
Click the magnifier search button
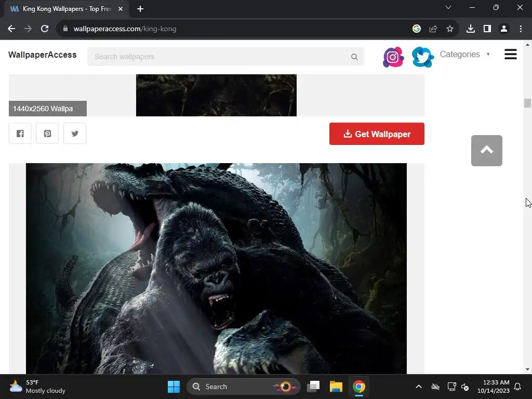pos(354,57)
